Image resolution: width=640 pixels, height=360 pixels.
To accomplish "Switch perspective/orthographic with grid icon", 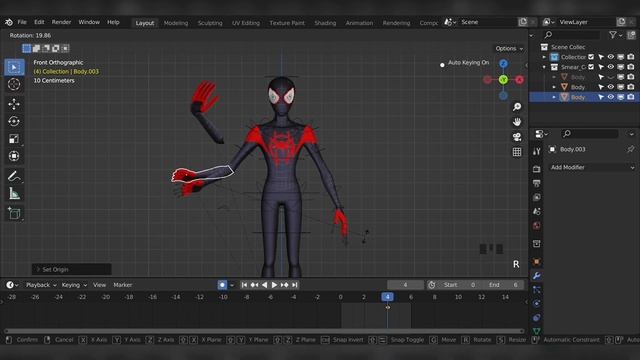I will point(517,152).
